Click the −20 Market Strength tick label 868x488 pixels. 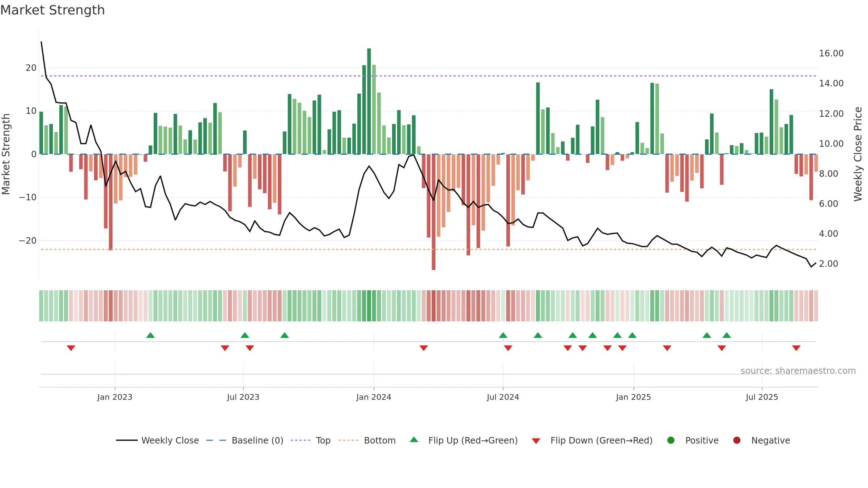tap(27, 241)
